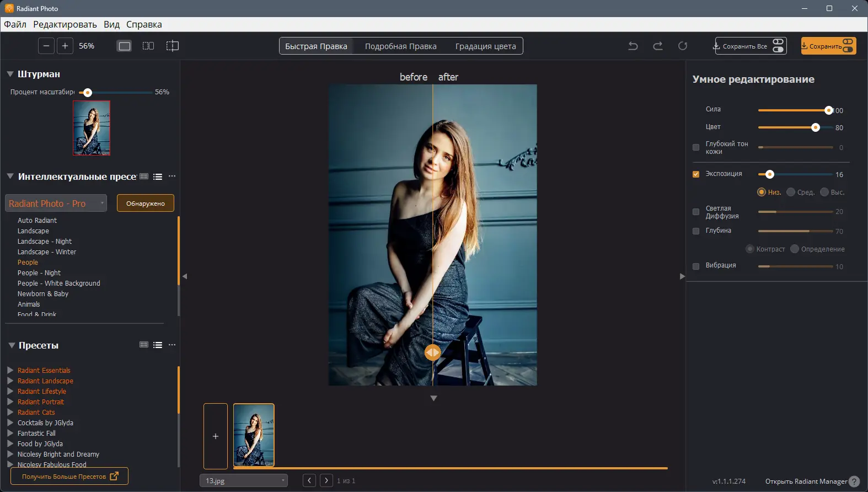Open help with the question mark icon

click(x=854, y=482)
